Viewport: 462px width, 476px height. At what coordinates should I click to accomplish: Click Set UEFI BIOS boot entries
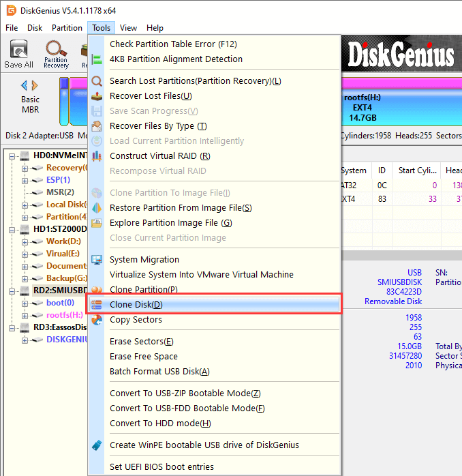[161, 467]
